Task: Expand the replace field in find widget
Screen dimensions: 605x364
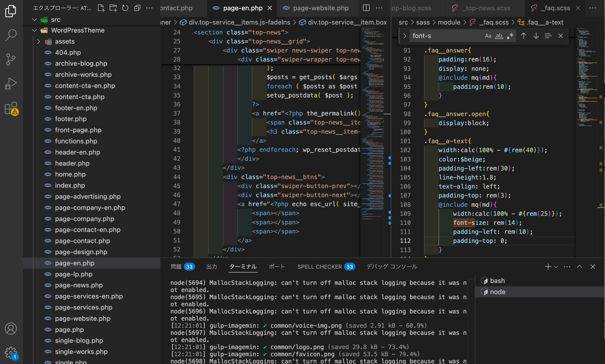Action: (405, 36)
